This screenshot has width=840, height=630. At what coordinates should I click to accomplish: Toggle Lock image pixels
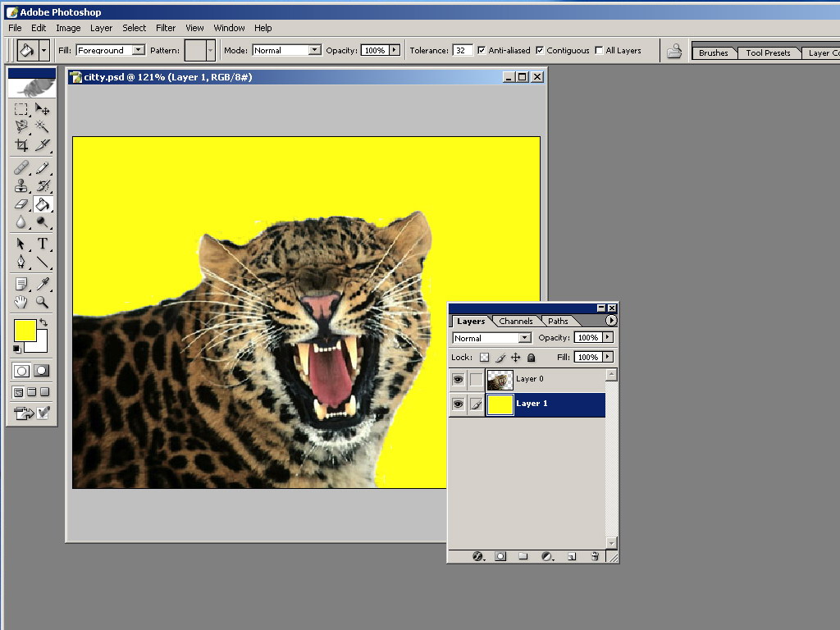(x=500, y=358)
